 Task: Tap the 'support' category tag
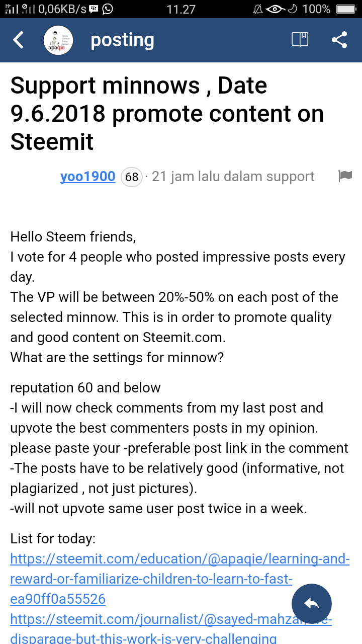290,177
